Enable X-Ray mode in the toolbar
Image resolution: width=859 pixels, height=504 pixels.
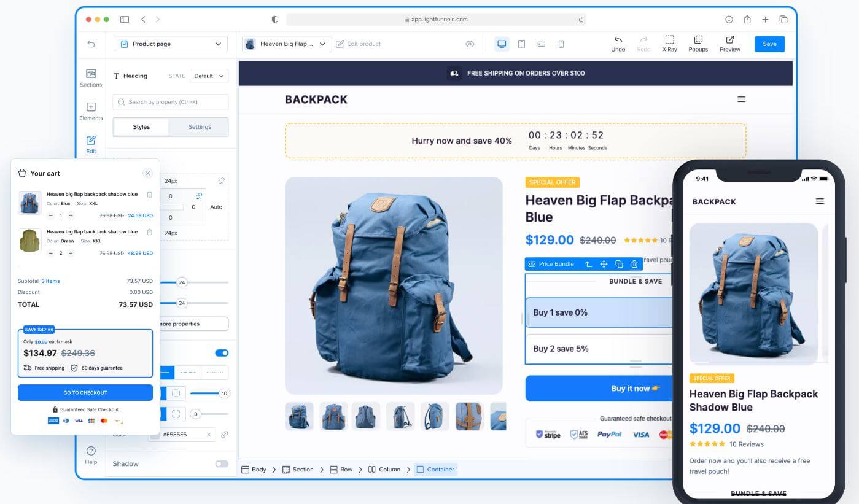(669, 44)
